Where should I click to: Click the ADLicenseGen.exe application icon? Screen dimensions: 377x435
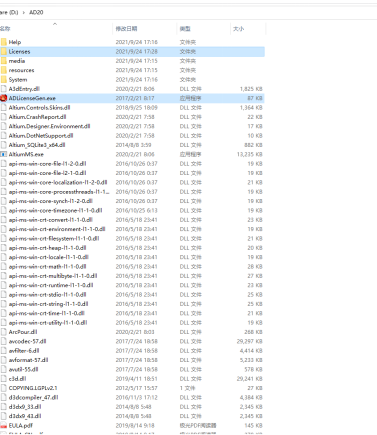tap(4, 98)
